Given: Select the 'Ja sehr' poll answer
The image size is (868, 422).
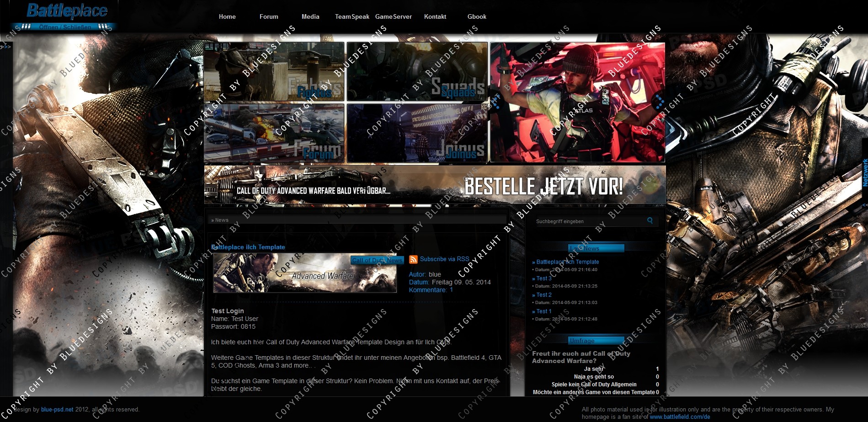Looking at the screenshot, I should 594,369.
